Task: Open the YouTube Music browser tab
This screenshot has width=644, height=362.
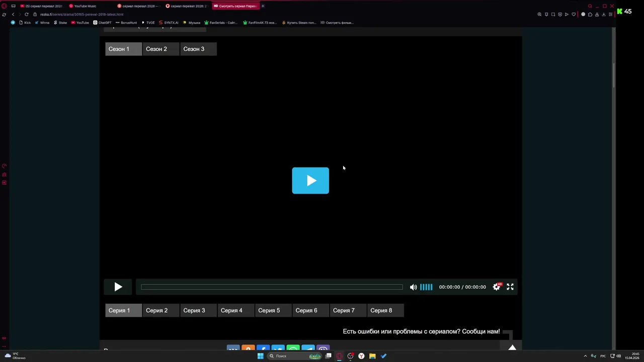Action: coord(86,6)
